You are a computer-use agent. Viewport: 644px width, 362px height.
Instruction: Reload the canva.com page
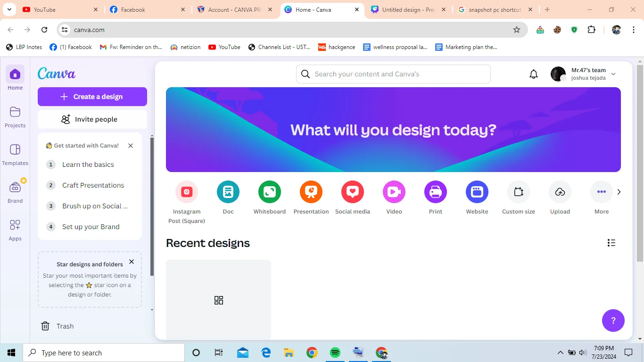pos(44,30)
